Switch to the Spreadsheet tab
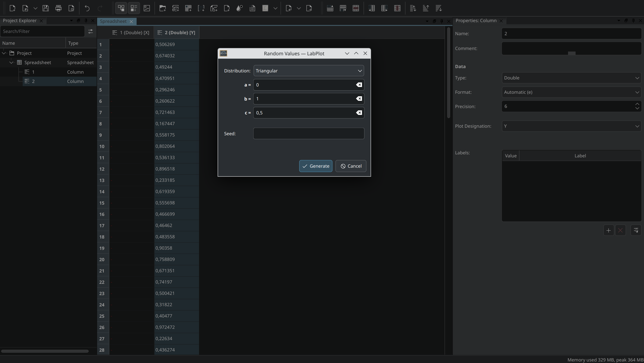The image size is (644, 363). tap(113, 21)
